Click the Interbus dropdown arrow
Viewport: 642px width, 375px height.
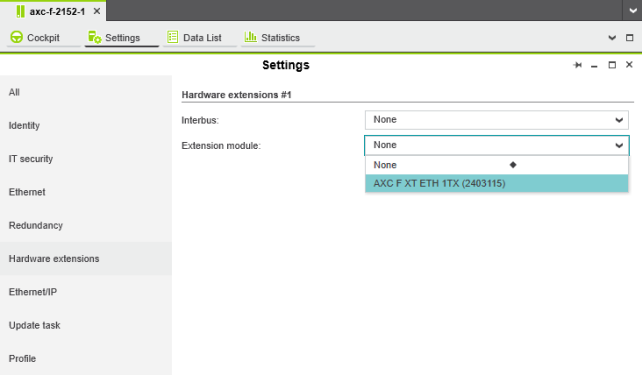[619, 120]
